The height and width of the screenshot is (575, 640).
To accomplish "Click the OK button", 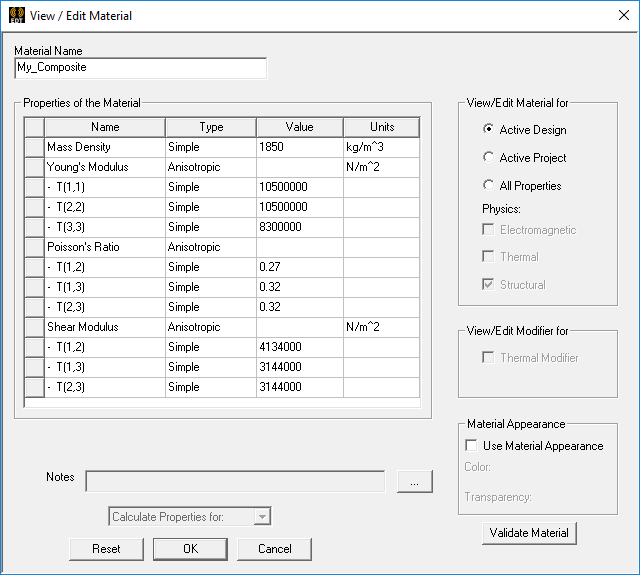I will coord(190,549).
